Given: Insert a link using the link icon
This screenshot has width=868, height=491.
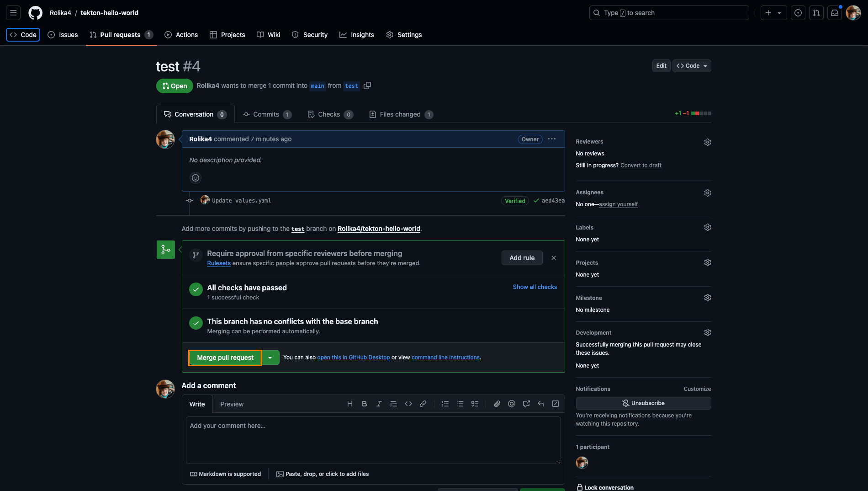Looking at the screenshot, I should 423,404.
